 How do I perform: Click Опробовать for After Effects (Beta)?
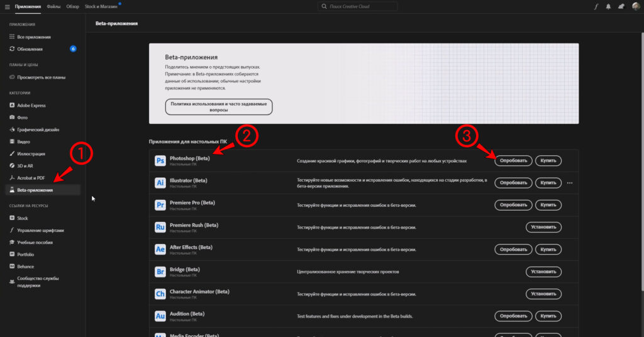coord(513,249)
